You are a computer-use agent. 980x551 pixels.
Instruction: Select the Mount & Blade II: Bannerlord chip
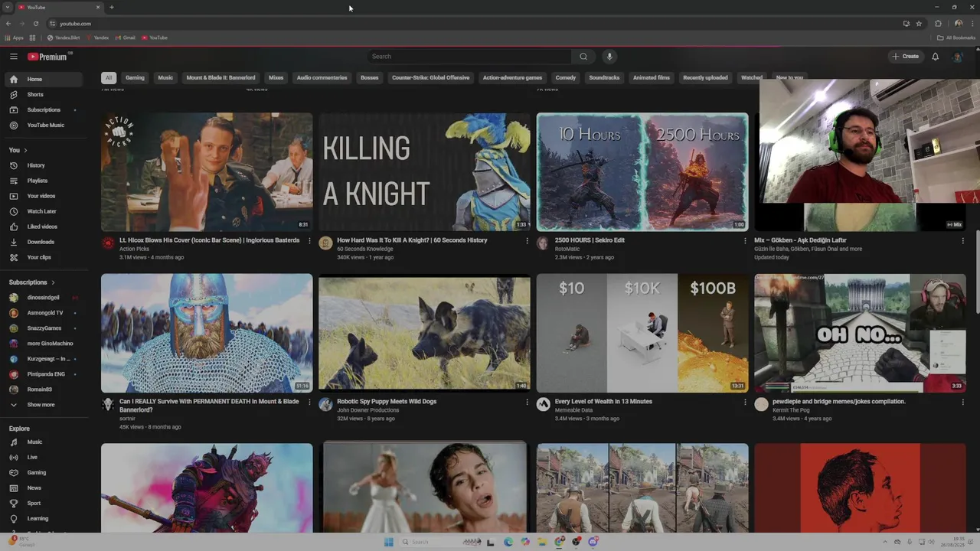221,77
